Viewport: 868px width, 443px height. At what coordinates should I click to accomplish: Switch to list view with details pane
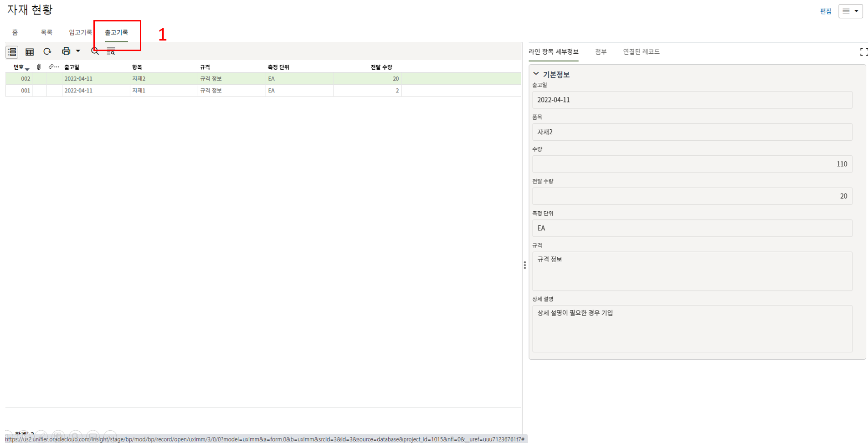point(12,52)
